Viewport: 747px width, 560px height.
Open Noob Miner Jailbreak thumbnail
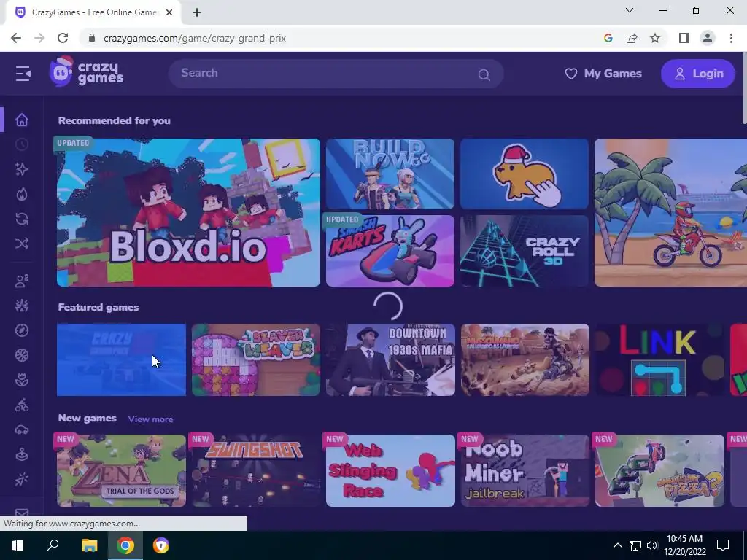click(x=525, y=470)
